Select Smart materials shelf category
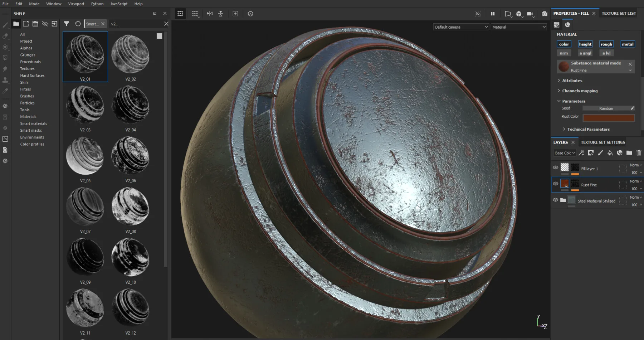644x340 pixels. click(34, 123)
